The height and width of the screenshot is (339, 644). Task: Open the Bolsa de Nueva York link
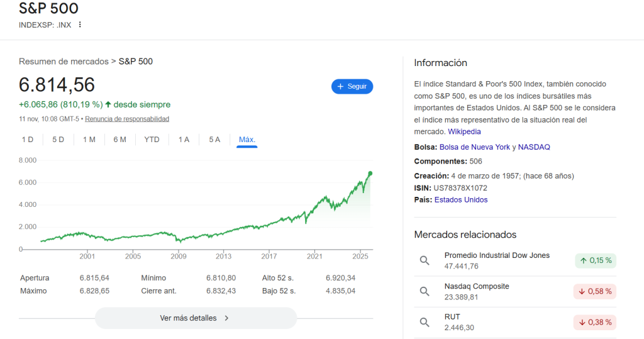pyautogui.click(x=474, y=147)
